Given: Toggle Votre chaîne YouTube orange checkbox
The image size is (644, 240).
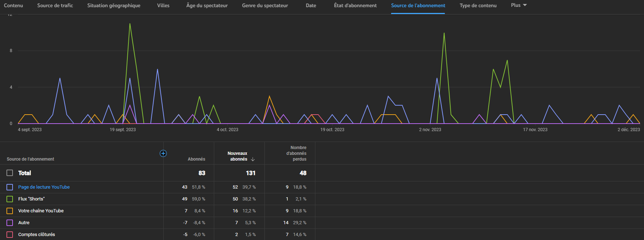Looking at the screenshot, I should [x=10, y=211].
